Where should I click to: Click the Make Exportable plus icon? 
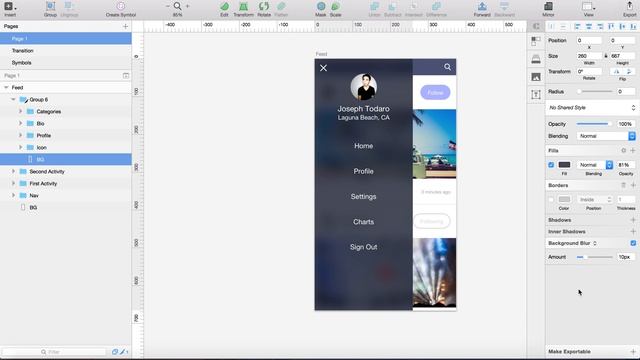(633, 351)
